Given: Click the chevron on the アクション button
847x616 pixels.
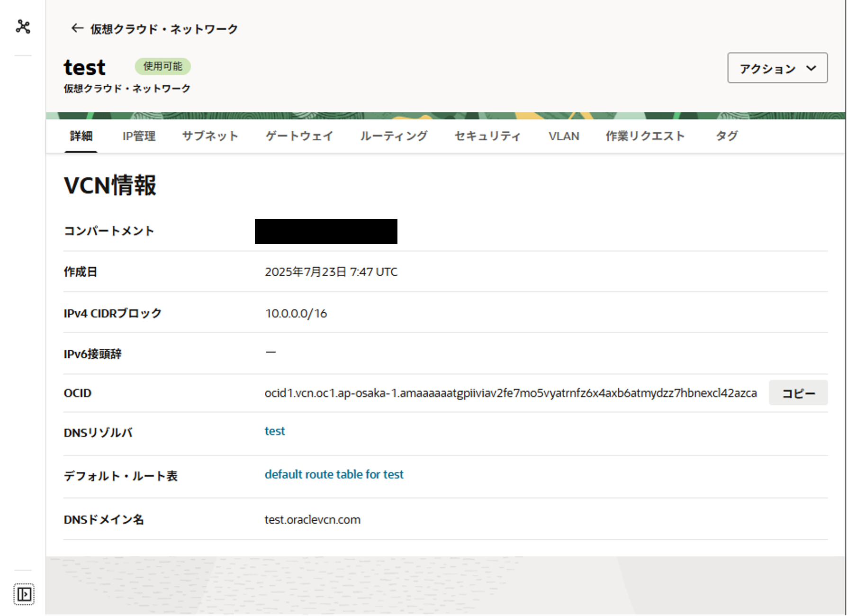Looking at the screenshot, I should tap(811, 68).
